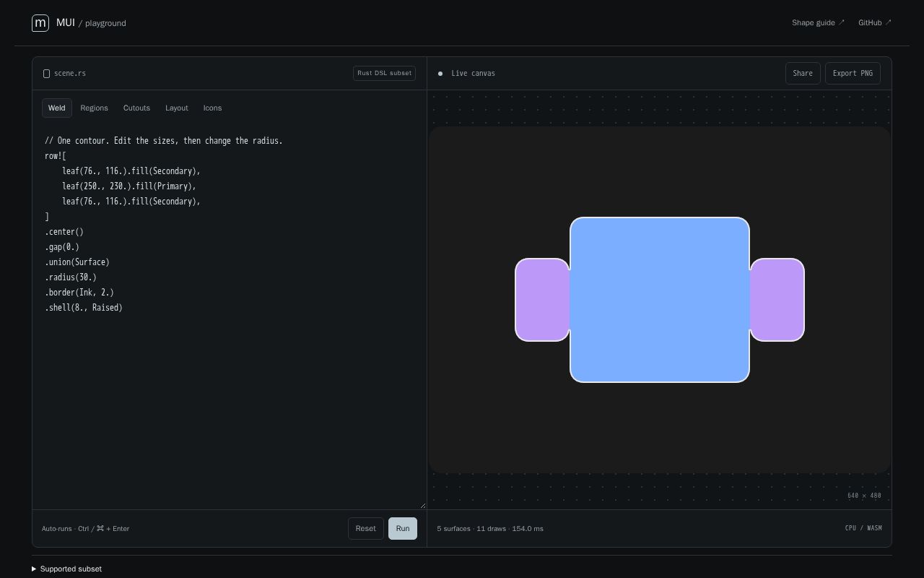
Task: Click the "Auto-runs" shortcut hint text
Action: 85,529
